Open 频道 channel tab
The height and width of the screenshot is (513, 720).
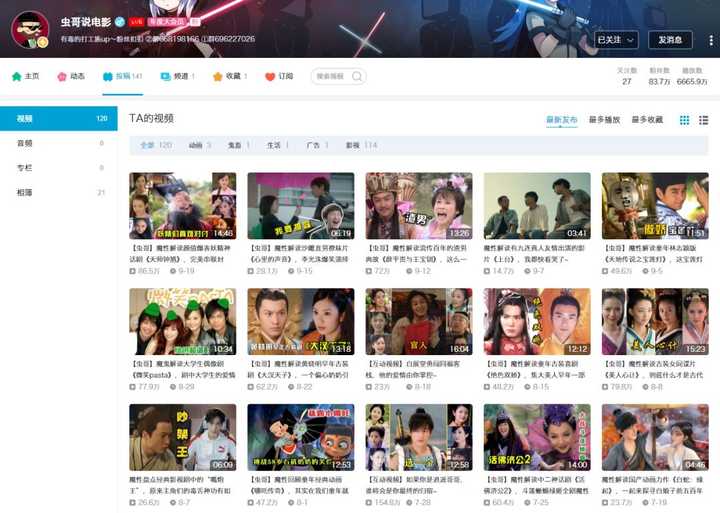click(x=177, y=76)
